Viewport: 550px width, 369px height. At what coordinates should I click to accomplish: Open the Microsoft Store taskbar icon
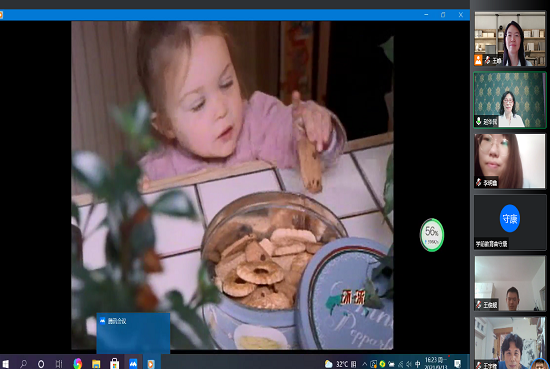pyautogui.click(x=114, y=364)
